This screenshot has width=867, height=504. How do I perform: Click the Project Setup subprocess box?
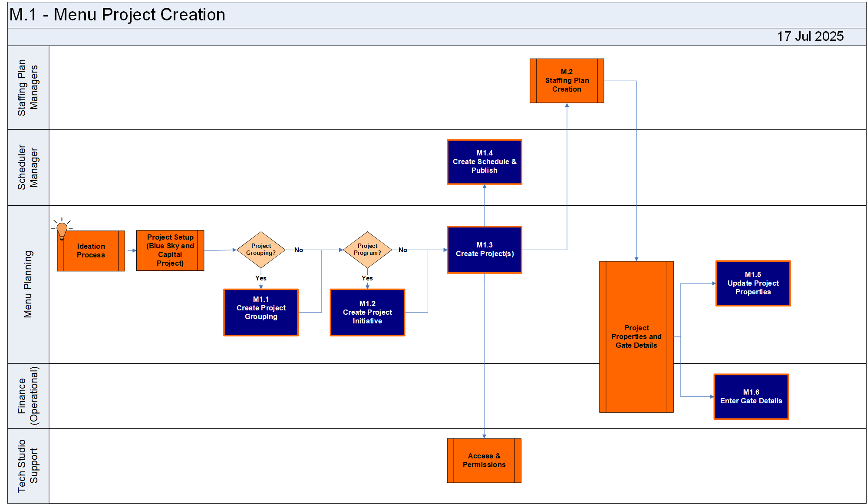(x=170, y=250)
